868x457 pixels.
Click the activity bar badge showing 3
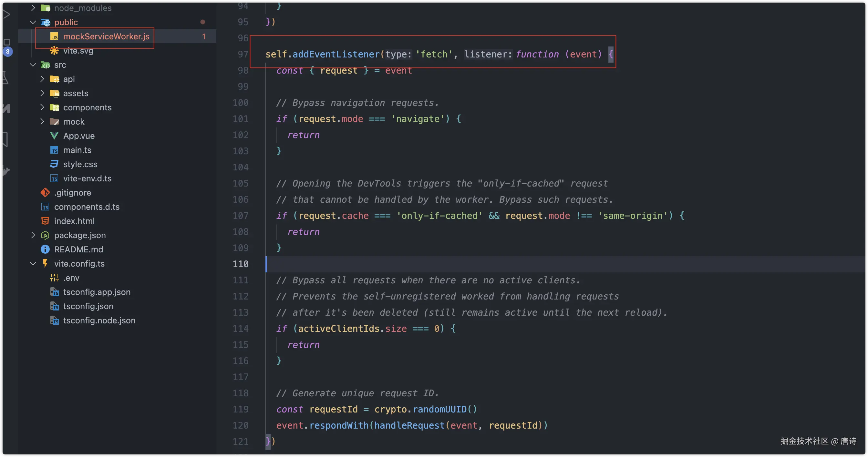click(x=8, y=52)
